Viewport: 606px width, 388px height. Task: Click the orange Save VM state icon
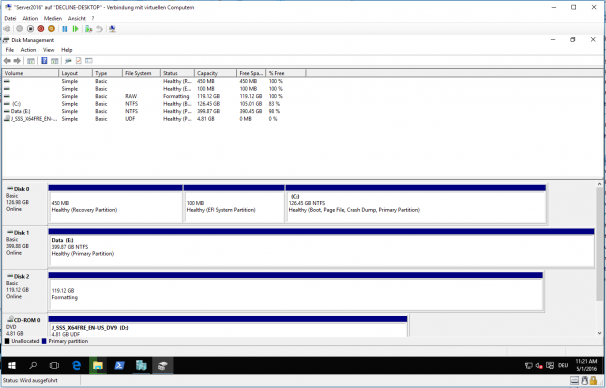click(51, 29)
